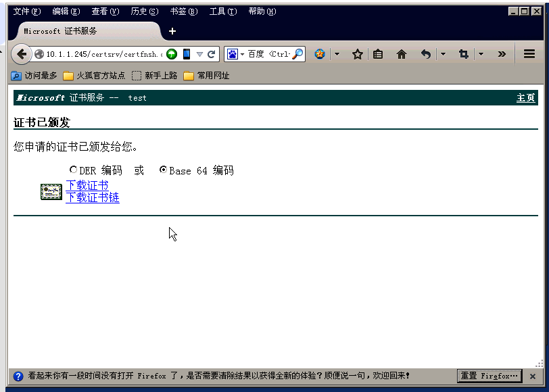
Task: Click the 百度 search input field
Action: [x=269, y=54]
